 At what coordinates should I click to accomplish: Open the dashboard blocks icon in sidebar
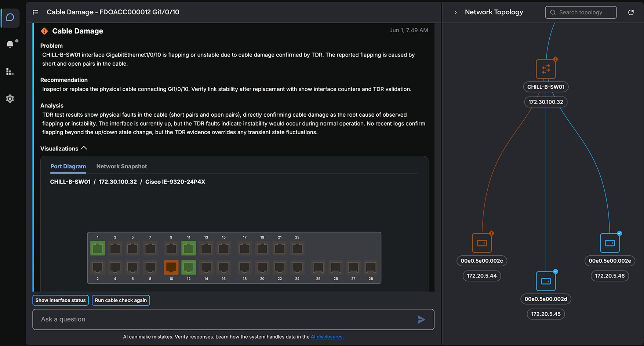tap(10, 72)
